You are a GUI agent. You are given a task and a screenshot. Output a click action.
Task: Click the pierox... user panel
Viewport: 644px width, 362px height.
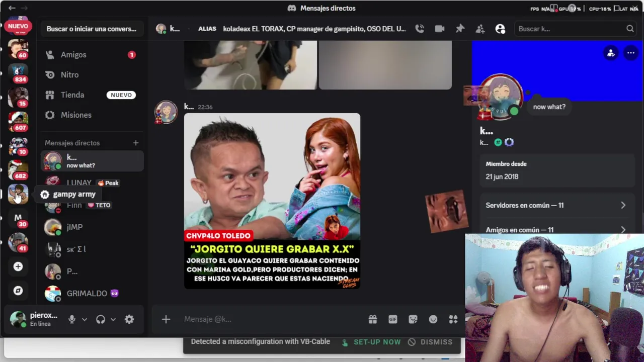click(x=34, y=319)
